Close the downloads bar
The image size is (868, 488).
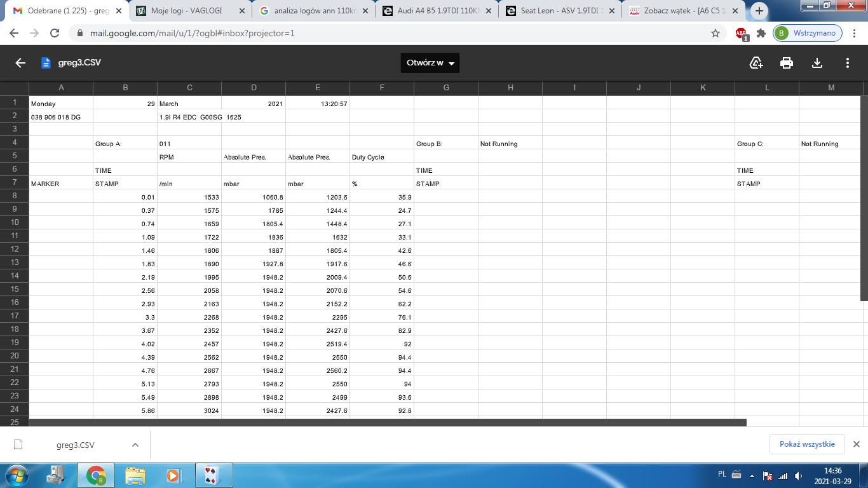pyautogui.click(x=856, y=444)
